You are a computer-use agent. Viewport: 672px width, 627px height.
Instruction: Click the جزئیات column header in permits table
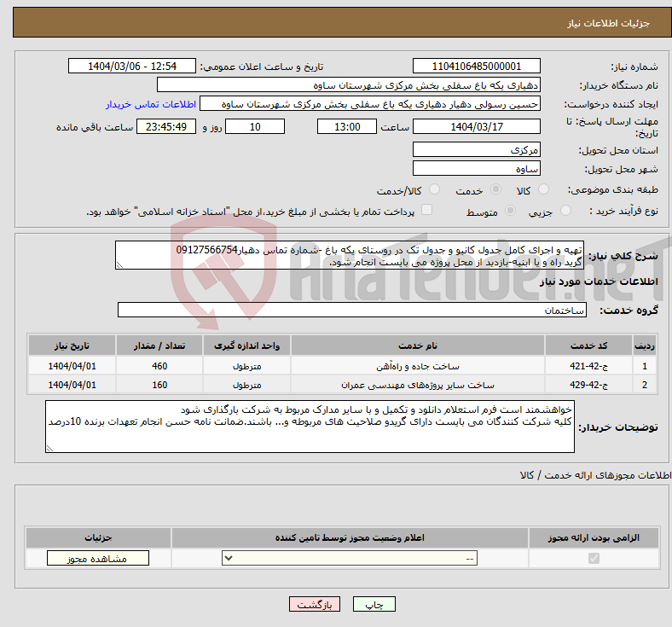[98, 537]
